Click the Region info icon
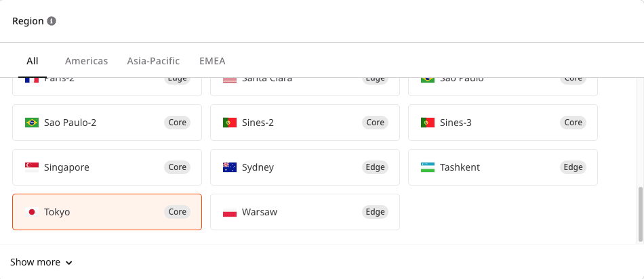This screenshot has height=279, width=644. [52, 21]
